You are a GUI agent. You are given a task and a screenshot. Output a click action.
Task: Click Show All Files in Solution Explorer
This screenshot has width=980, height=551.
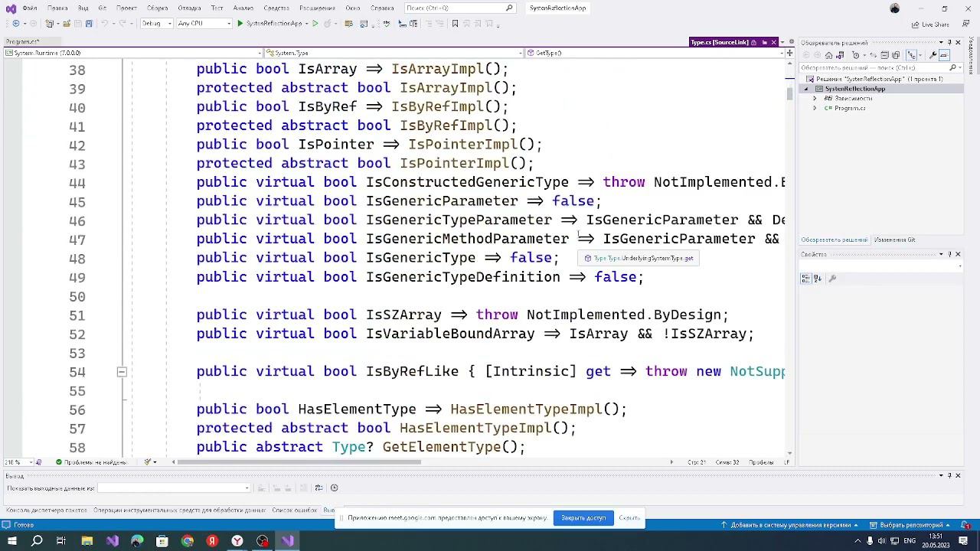[897, 55]
